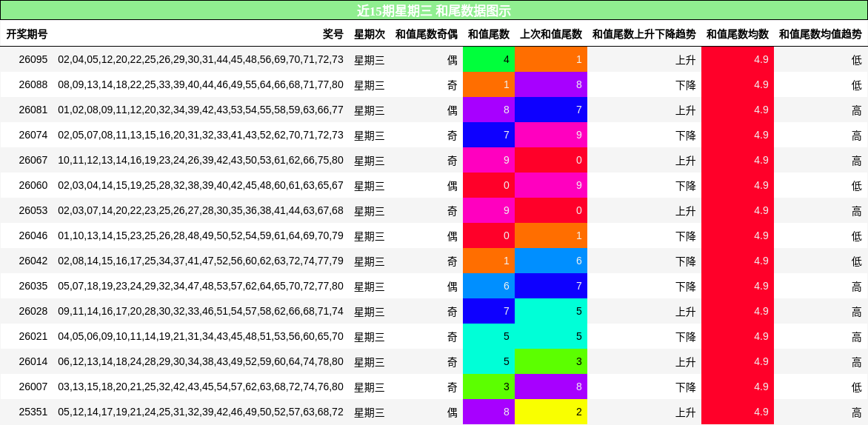Click the 低 mean trend in row 26060
Image resolution: width=868 pixels, height=425 pixels.
pyautogui.click(x=856, y=185)
